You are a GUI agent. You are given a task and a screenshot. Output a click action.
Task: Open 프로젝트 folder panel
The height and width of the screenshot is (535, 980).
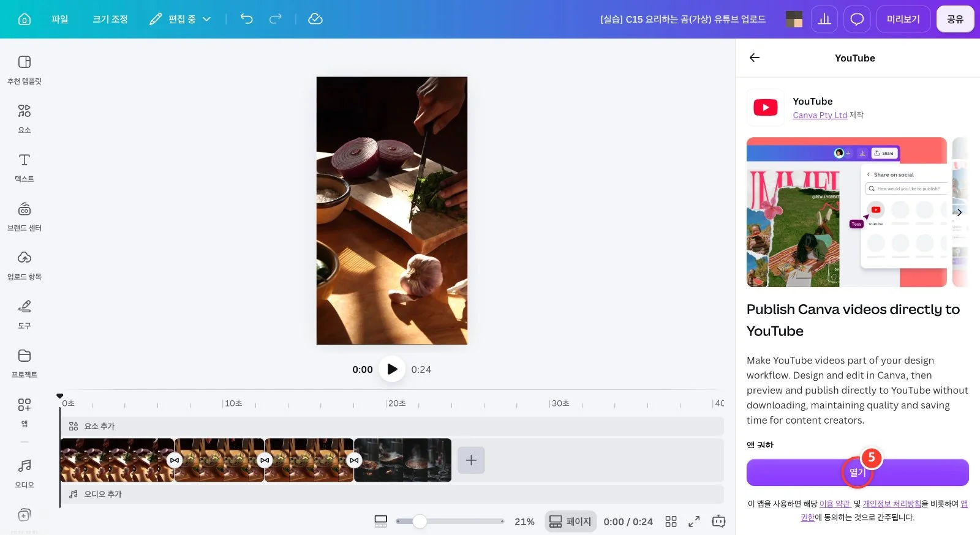coord(24,364)
